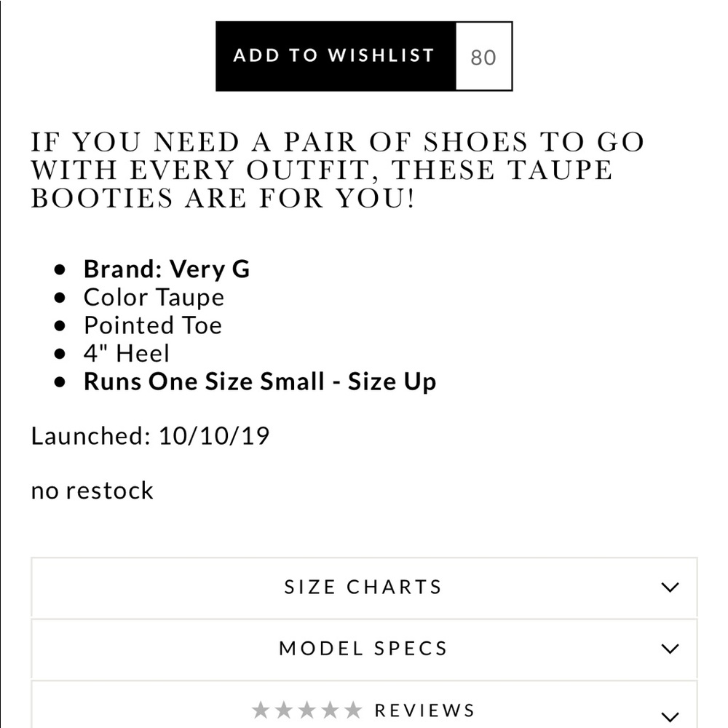Screen dimensions: 728x728
Task: Click the Runs One Size Small note
Action: [260, 381]
